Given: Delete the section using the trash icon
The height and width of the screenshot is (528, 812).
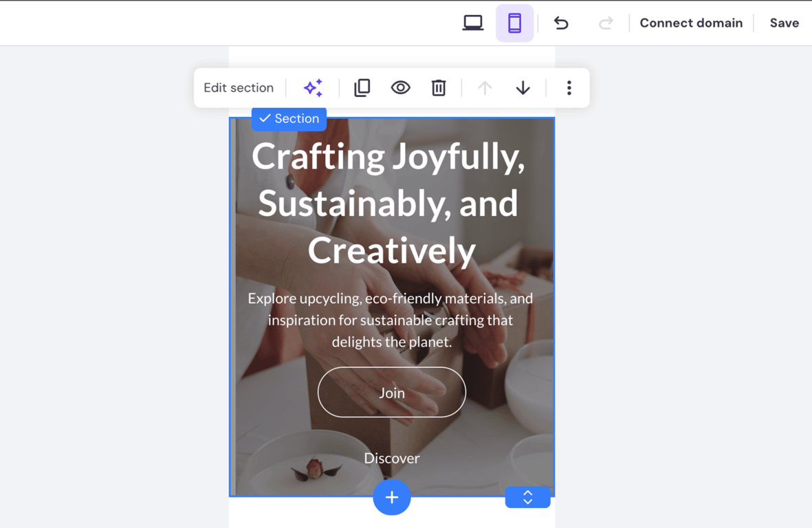Looking at the screenshot, I should point(439,87).
